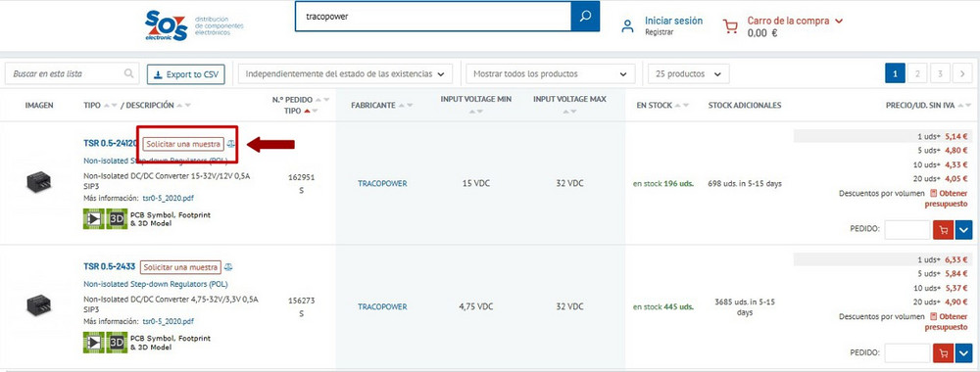Click the main search field containing tracopower
Viewport: 980px width, 372px height.
(x=433, y=17)
